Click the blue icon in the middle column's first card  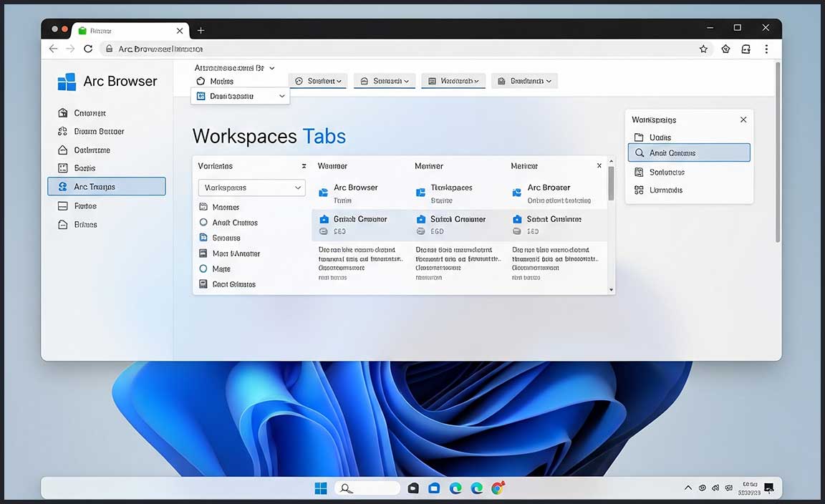click(x=420, y=193)
